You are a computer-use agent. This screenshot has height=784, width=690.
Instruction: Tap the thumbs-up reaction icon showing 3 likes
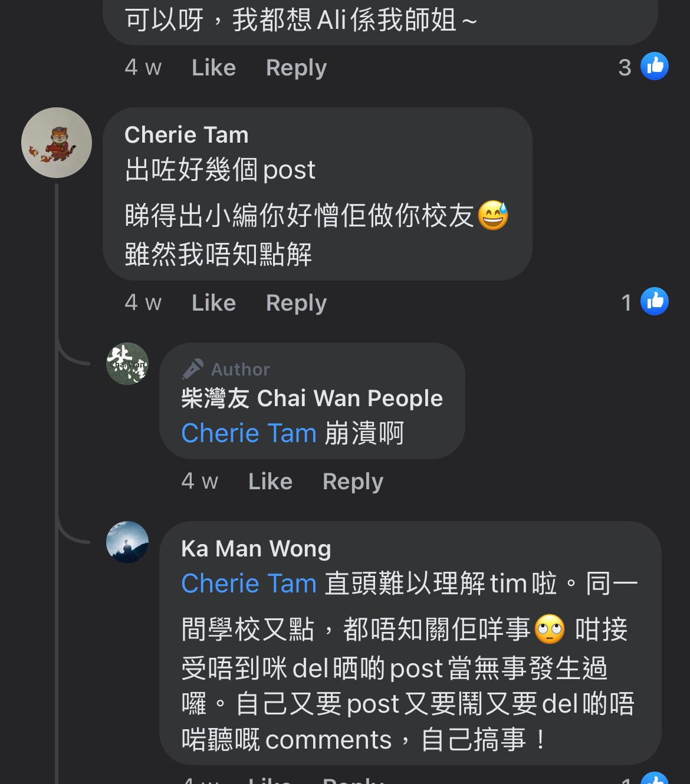point(655,66)
